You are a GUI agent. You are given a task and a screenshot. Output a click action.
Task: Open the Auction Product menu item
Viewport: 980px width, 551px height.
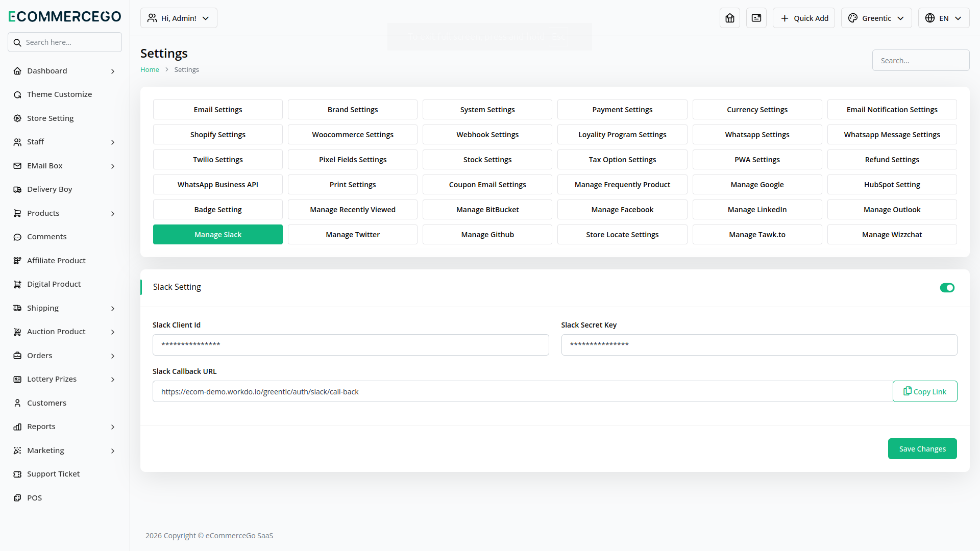tap(65, 332)
